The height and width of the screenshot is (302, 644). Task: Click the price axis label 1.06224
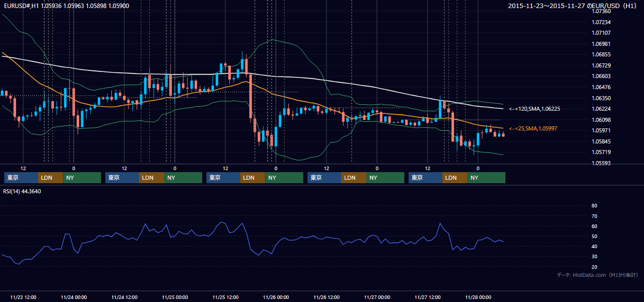(601, 109)
